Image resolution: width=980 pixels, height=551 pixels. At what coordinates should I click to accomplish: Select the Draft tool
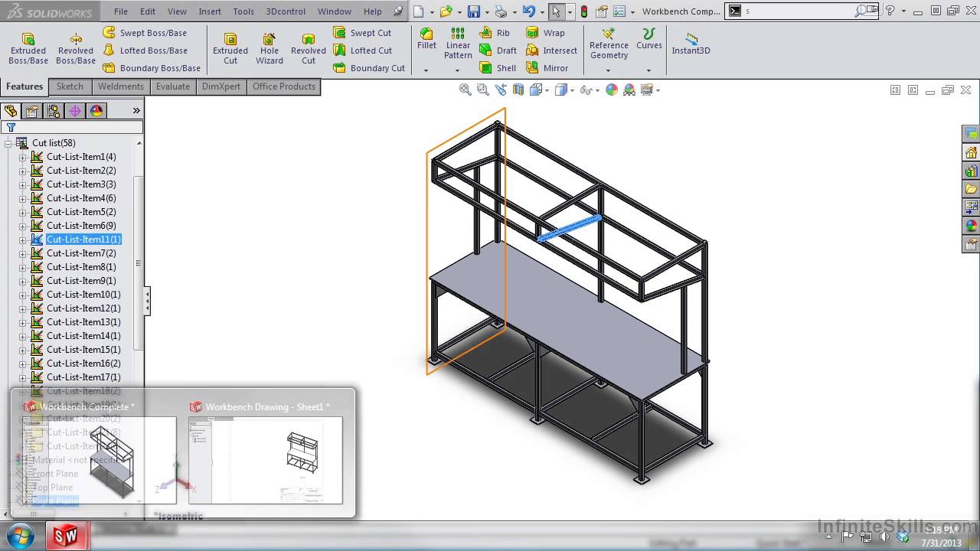click(498, 51)
